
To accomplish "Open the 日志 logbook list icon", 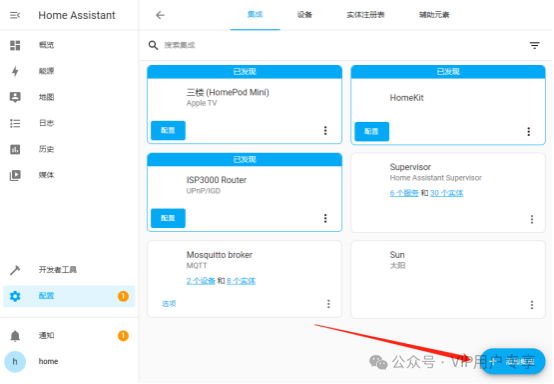I will coord(15,123).
